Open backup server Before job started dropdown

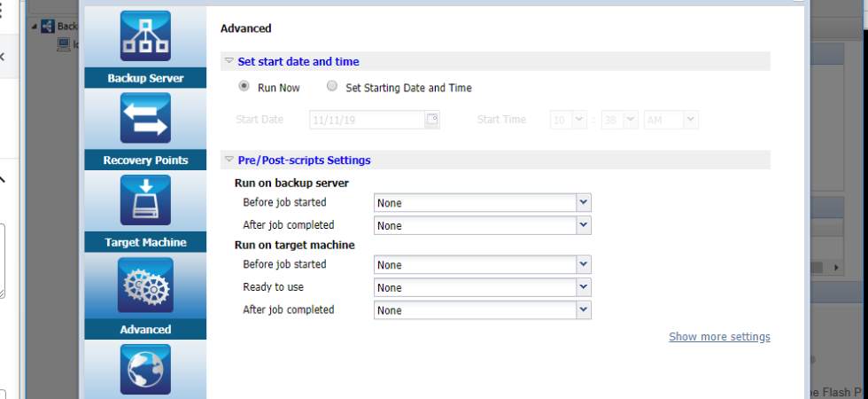(583, 203)
